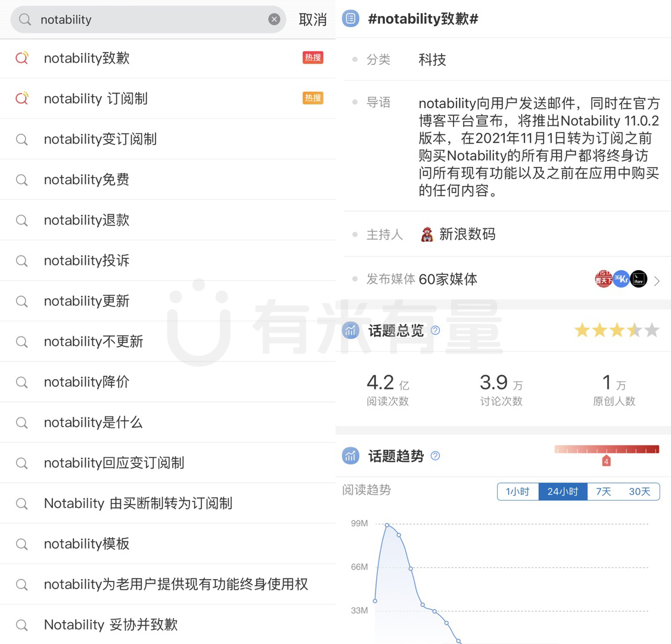This screenshot has width=671, height=644.
Task: Click the peak data point on 阅读趋势 chart
Action: tap(387, 525)
